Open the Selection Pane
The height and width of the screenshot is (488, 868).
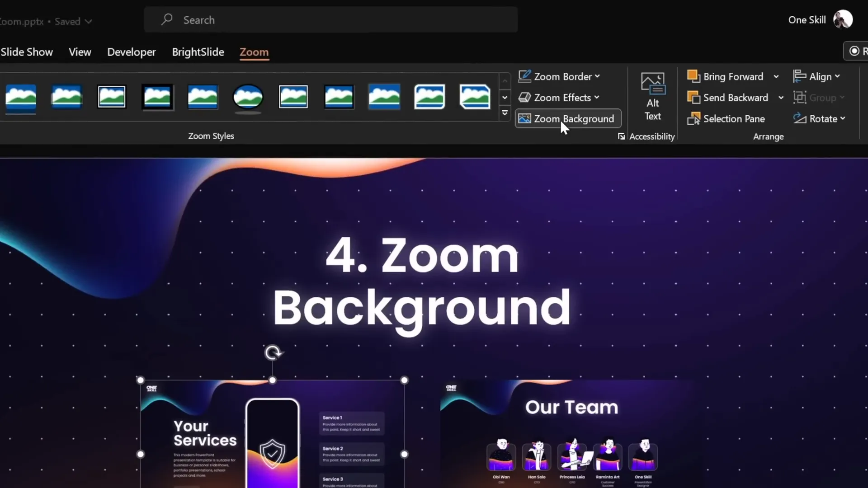pos(733,118)
